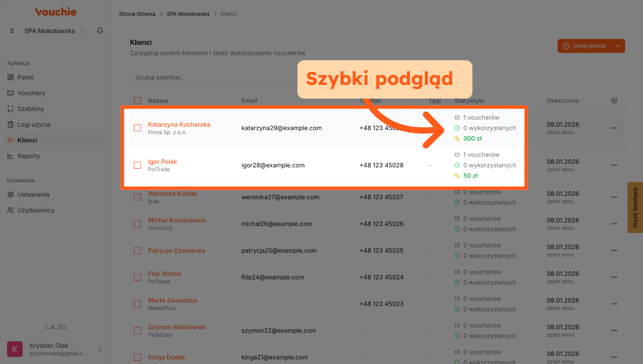Click the Dodaj klienta button

pyautogui.click(x=586, y=46)
